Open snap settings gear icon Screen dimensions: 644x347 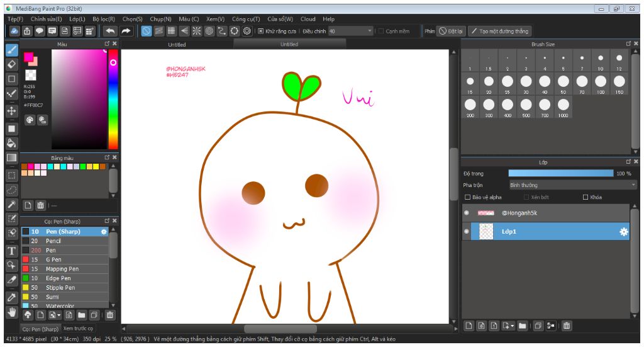[247, 31]
